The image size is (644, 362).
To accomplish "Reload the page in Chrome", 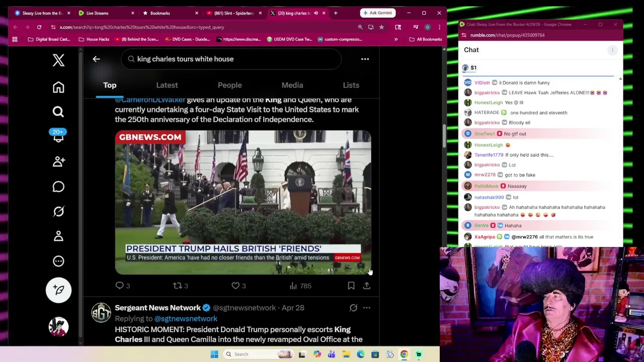I will pyautogui.click(x=39, y=27).
